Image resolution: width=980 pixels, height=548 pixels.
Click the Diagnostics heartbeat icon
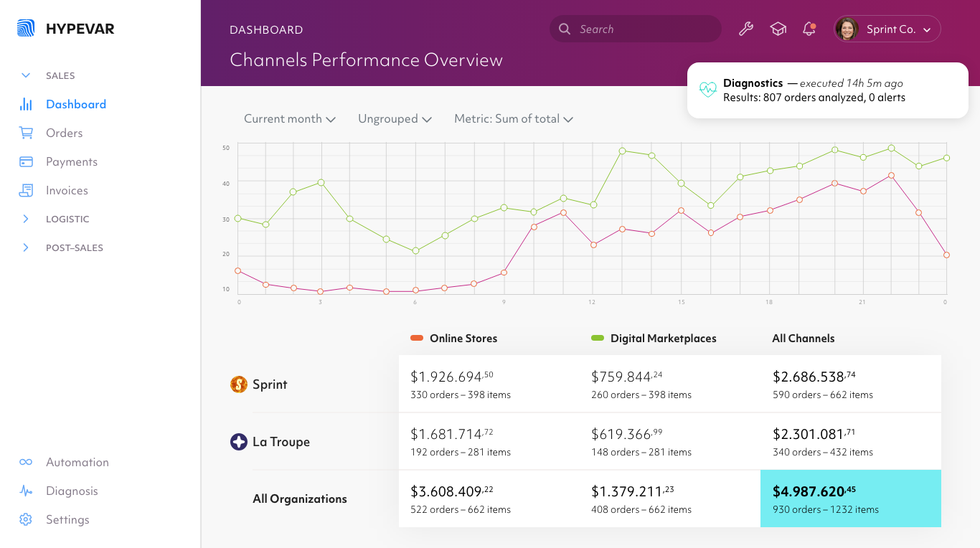[708, 90]
